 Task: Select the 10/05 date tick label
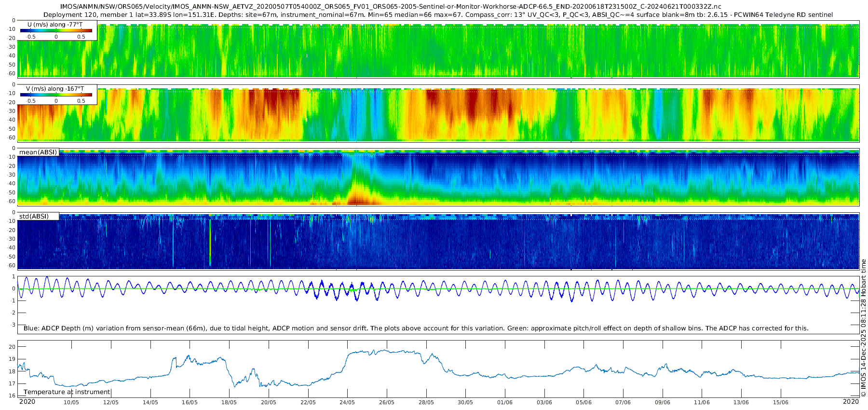[x=71, y=402]
